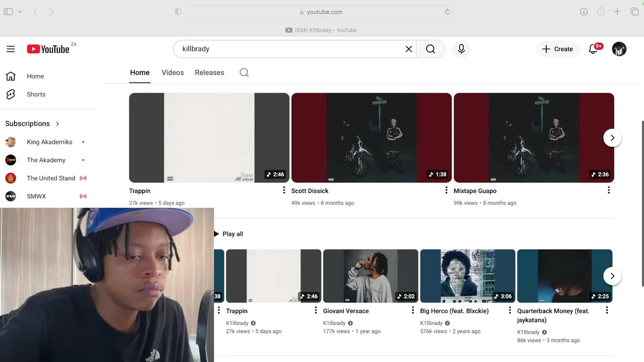Screen dimensions: 644x362
Task: Go back in Safari
Action: [35, 12]
